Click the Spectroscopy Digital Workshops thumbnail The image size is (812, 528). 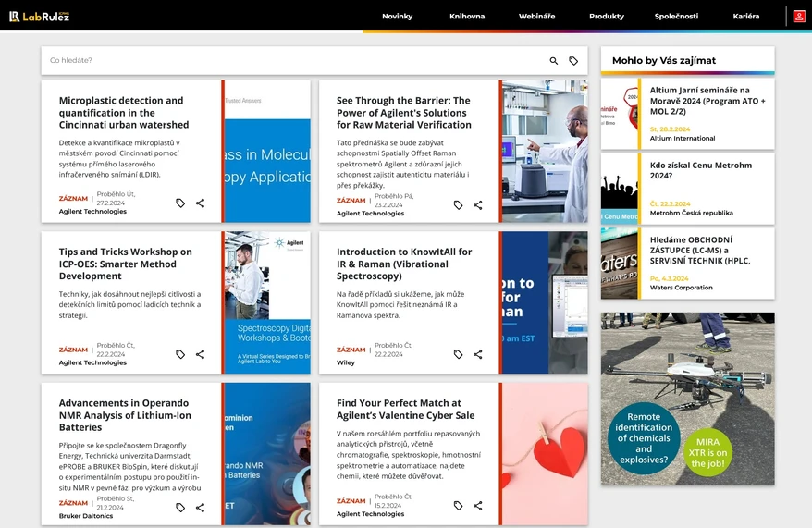267,302
